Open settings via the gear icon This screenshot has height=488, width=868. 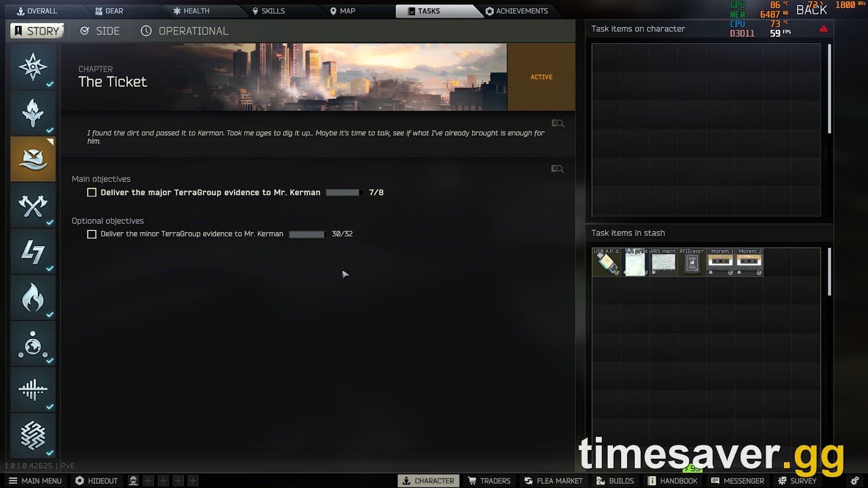tap(854, 481)
